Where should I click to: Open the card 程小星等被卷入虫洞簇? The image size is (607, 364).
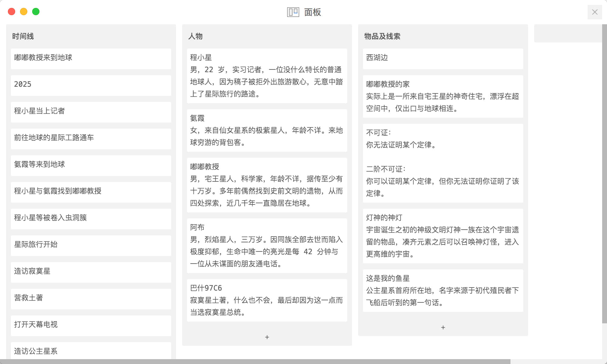91,219
